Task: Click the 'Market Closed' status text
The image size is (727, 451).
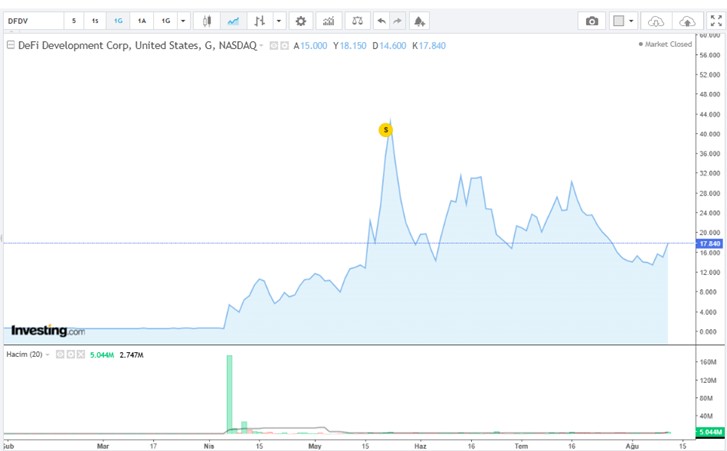Action: pos(665,44)
